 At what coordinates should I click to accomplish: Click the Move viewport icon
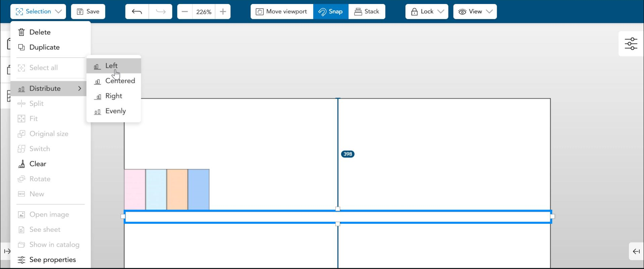tap(260, 12)
